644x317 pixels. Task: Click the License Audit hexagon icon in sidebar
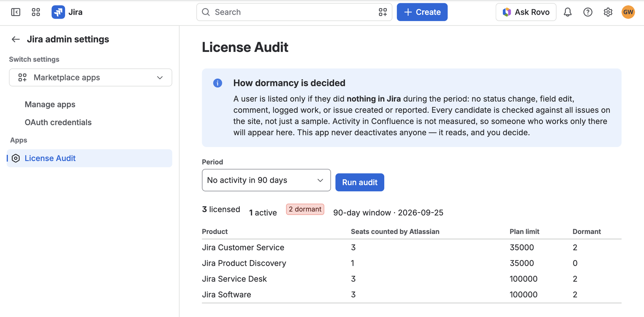pyautogui.click(x=16, y=158)
